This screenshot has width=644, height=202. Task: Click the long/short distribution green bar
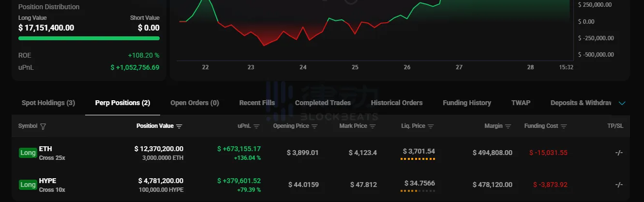pyautogui.click(x=89, y=38)
